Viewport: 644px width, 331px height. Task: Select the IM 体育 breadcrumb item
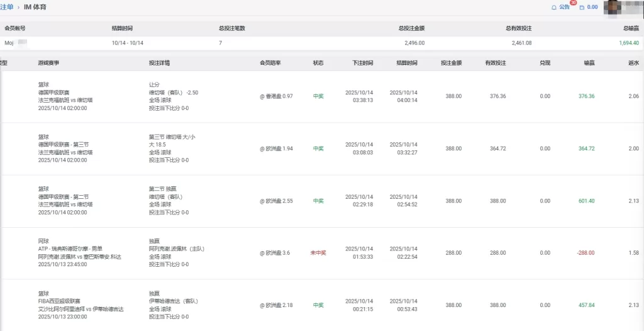pyautogui.click(x=35, y=7)
